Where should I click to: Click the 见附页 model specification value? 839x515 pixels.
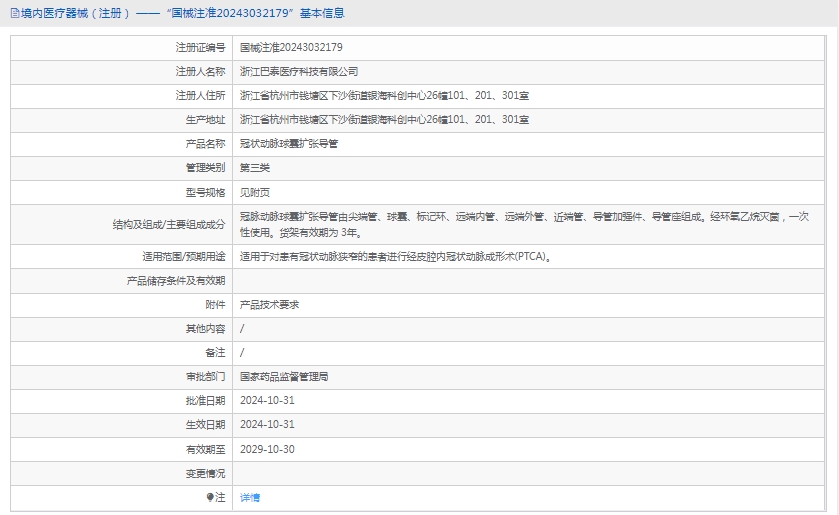[x=255, y=191]
